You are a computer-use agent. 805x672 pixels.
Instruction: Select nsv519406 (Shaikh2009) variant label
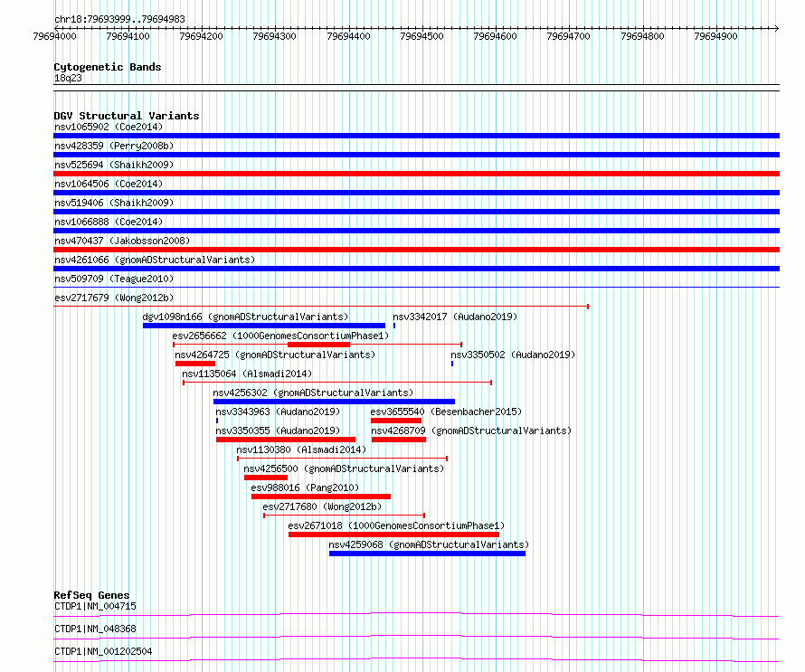(114, 203)
